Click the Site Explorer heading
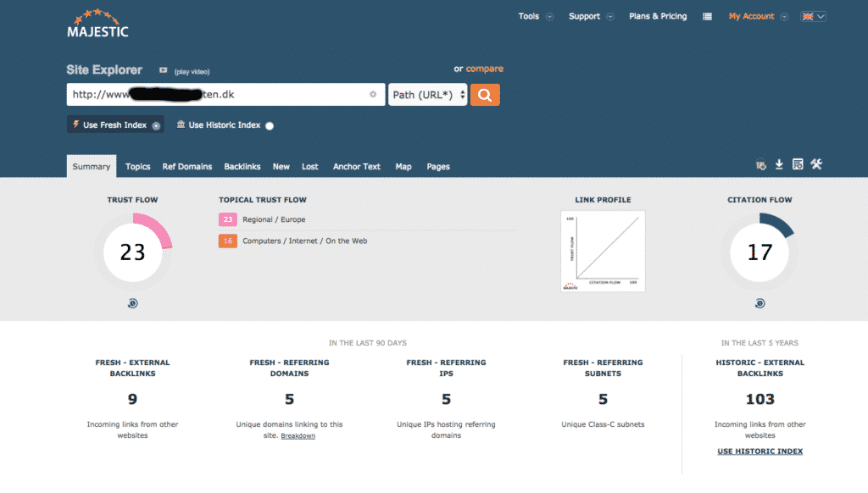868x493 pixels. coord(104,69)
